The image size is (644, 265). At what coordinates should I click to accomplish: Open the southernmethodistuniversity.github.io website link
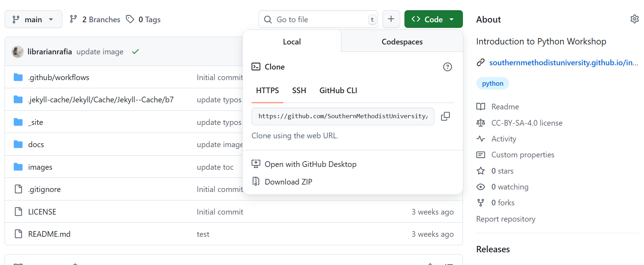click(564, 62)
